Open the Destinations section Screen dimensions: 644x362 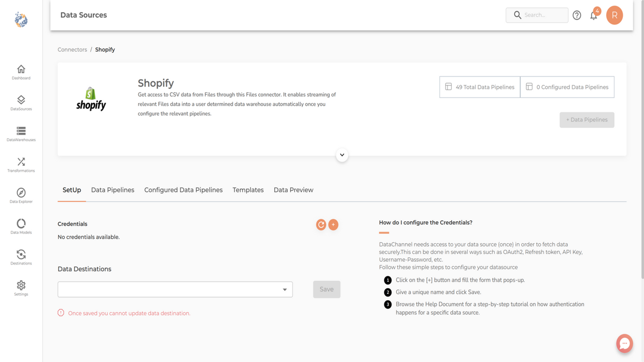coord(21,257)
